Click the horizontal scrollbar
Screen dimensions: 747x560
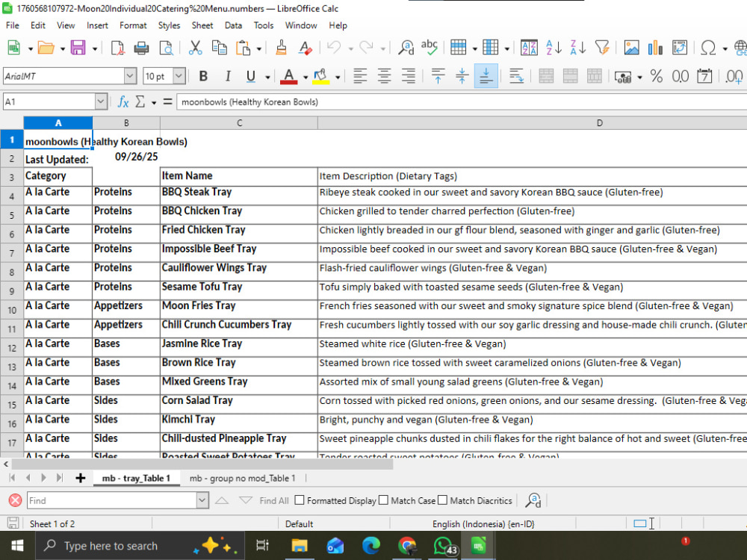(202, 464)
